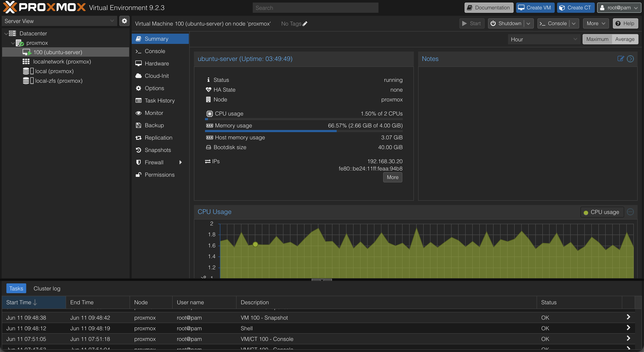Open the Permissions tab

(160, 175)
